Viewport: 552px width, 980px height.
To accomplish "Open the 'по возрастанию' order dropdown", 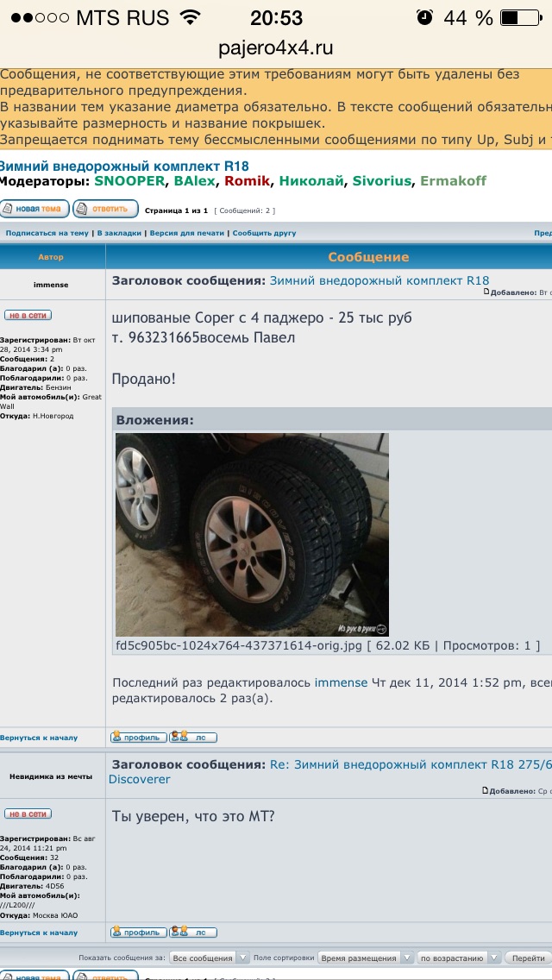I will [458, 958].
